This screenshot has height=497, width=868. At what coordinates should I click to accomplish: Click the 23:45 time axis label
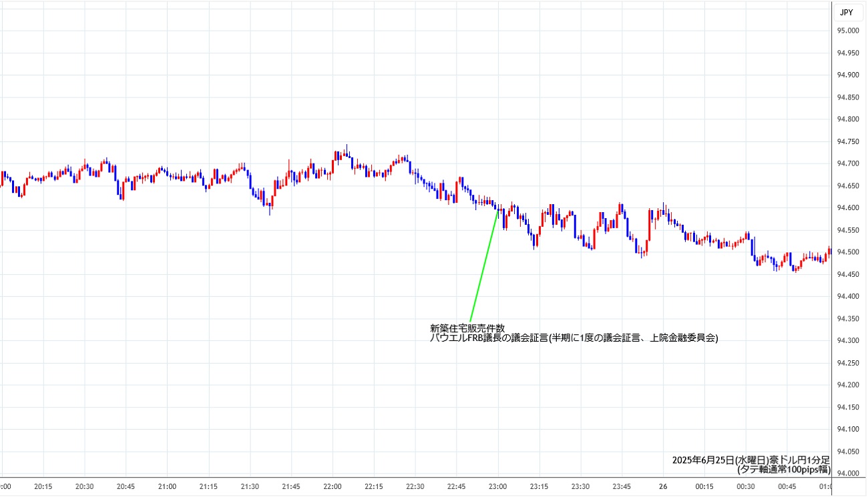(x=622, y=486)
